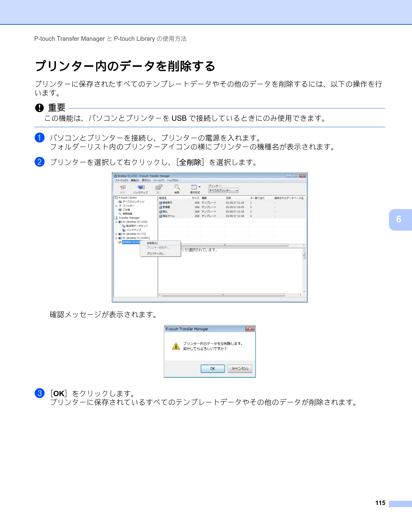Viewport: 412px width, 532px height.
Task: Click the 商品ラベル template icon
Action: pos(160,216)
